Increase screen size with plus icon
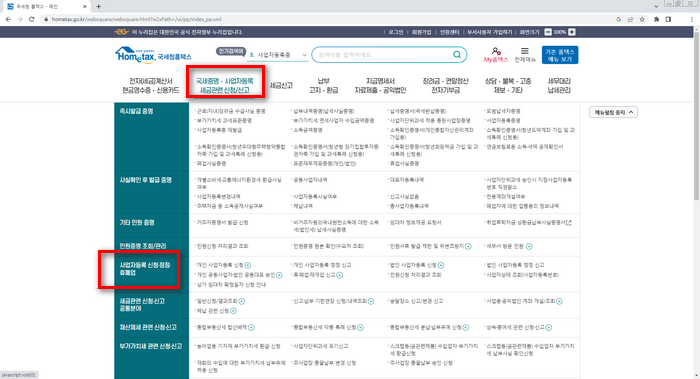This screenshot has width=700, height=379. point(571,32)
